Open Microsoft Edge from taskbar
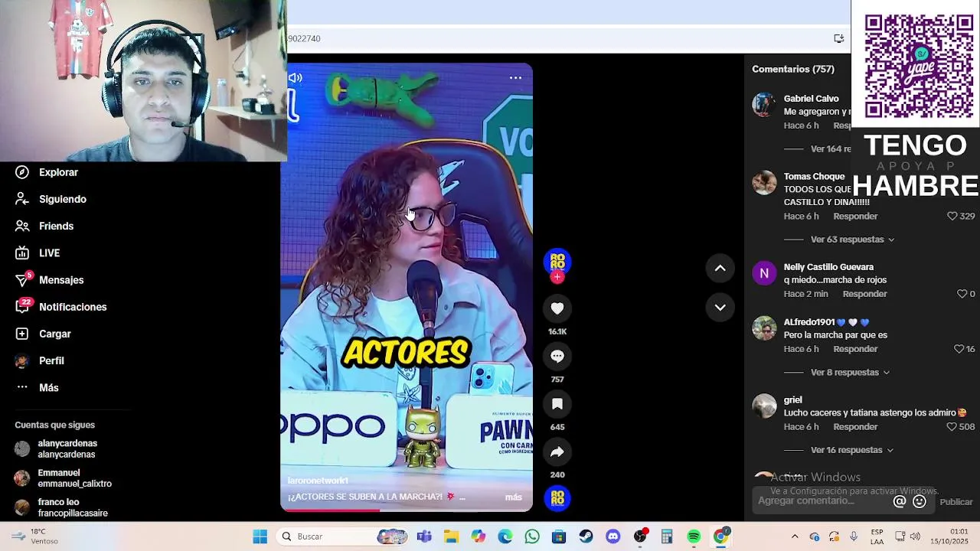The image size is (980, 551). click(505, 536)
